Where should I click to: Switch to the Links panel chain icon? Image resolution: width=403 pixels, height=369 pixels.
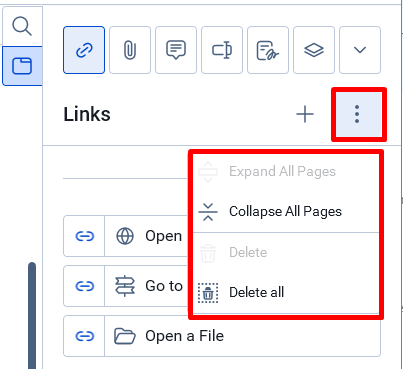click(x=84, y=50)
